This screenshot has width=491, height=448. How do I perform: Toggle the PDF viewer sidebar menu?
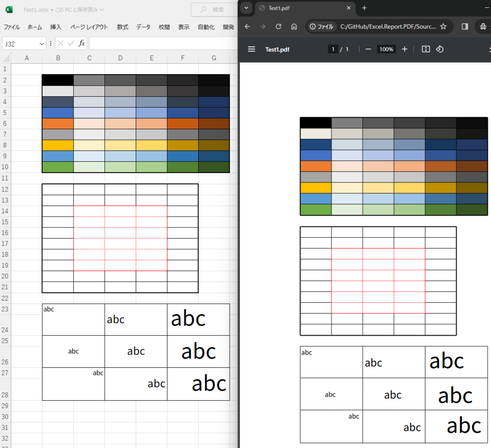point(252,49)
